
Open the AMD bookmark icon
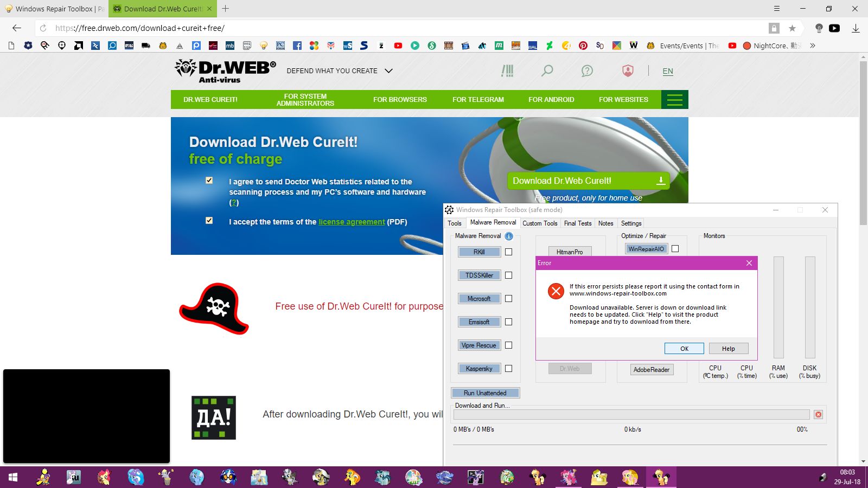click(79, 46)
